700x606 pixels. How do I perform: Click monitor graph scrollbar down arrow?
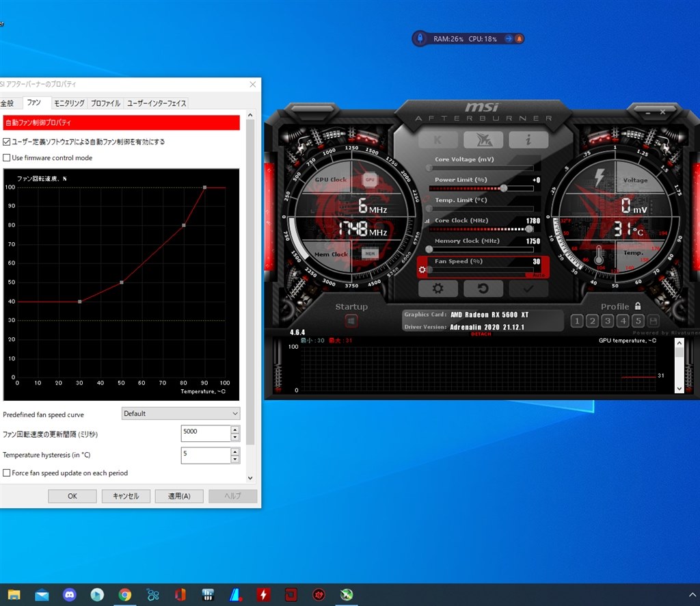click(679, 388)
